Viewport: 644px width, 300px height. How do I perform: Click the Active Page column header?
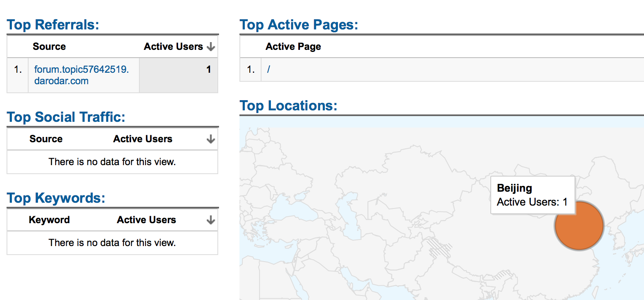[293, 47]
